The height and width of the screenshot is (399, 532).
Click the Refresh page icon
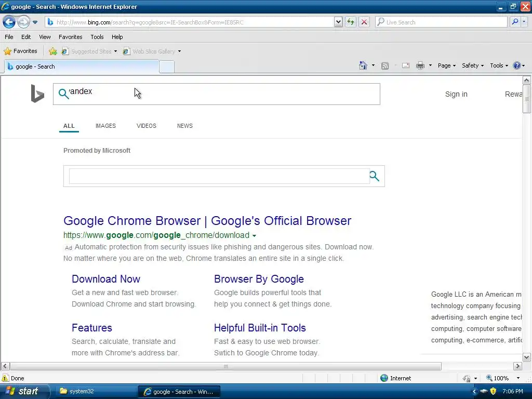tap(351, 22)
